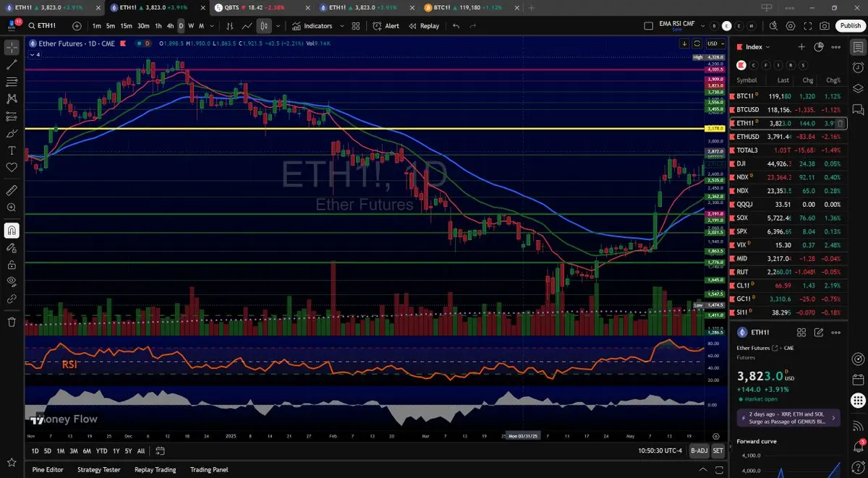This screenshot has width=868, height=478.
Task: Select the F list filter circle
Action: click(x=765, y=64)
